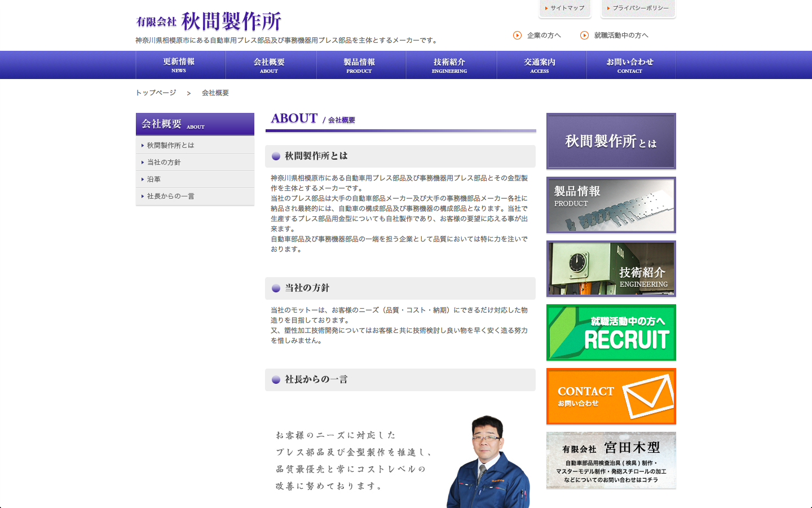Select 当社の方針 in the sidebar
Viewport: 812px width, 508px height.
pos(195,162)
